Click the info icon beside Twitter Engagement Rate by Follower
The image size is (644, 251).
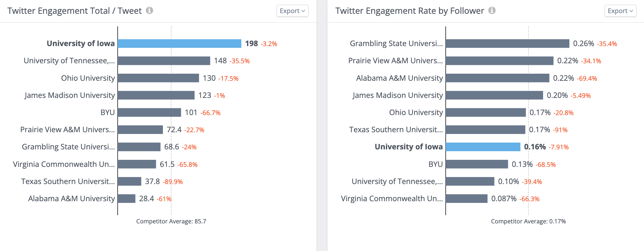(x=492, y=10)
